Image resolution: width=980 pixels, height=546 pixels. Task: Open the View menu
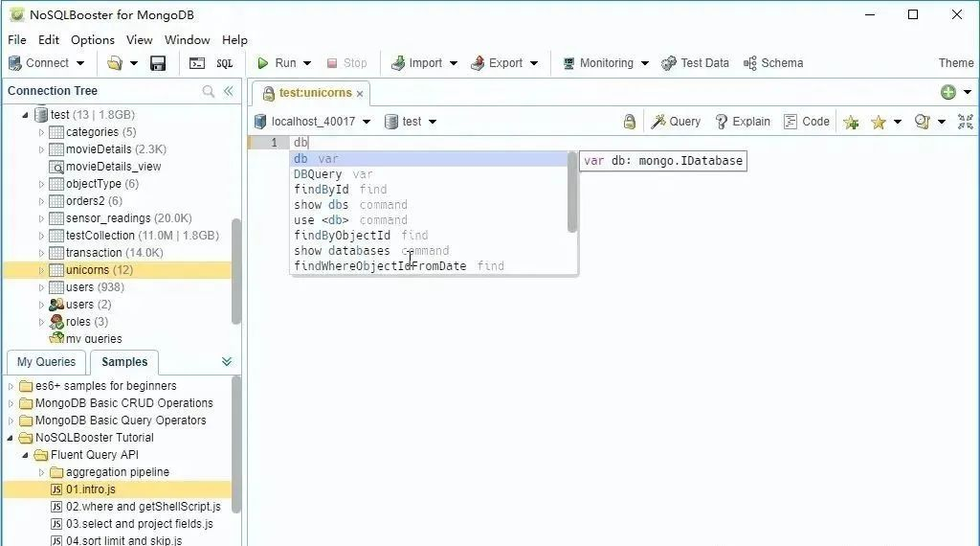(x=140, y=40)
